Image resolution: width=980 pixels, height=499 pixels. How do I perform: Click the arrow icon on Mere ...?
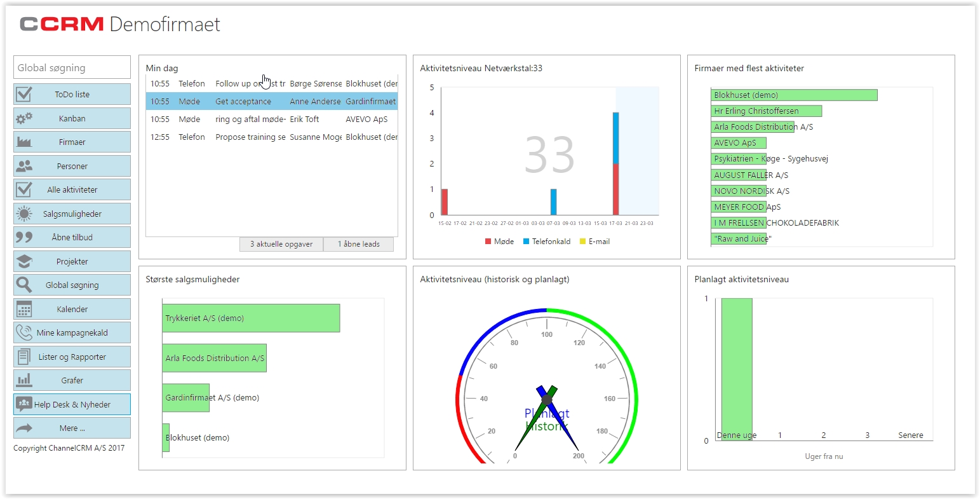[x=24, y=428]
